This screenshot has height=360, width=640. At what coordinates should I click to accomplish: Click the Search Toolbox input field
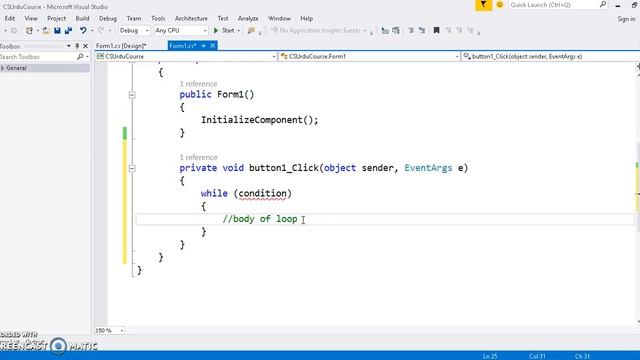(x=38, y=57)
